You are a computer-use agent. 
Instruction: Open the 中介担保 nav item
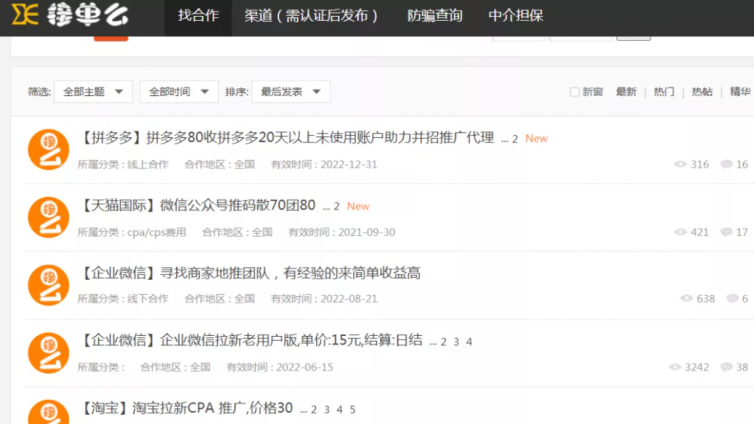click(515, 16)
